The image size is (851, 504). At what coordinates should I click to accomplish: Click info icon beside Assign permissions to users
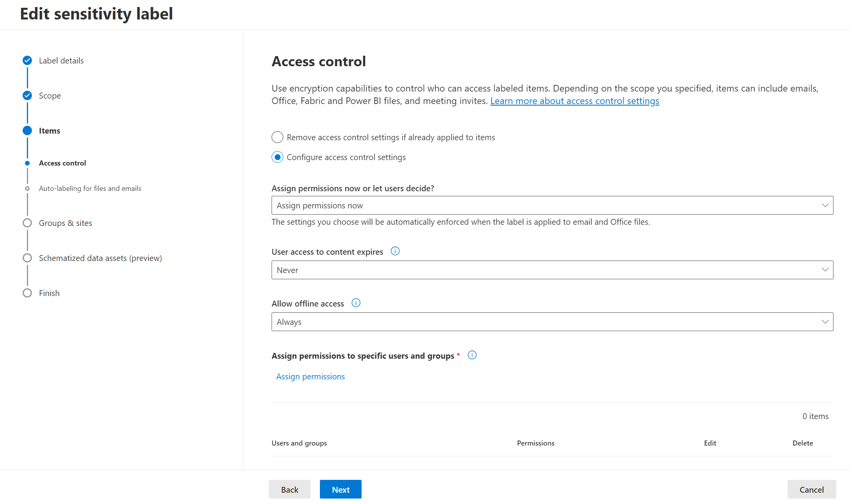coord(472,355)
